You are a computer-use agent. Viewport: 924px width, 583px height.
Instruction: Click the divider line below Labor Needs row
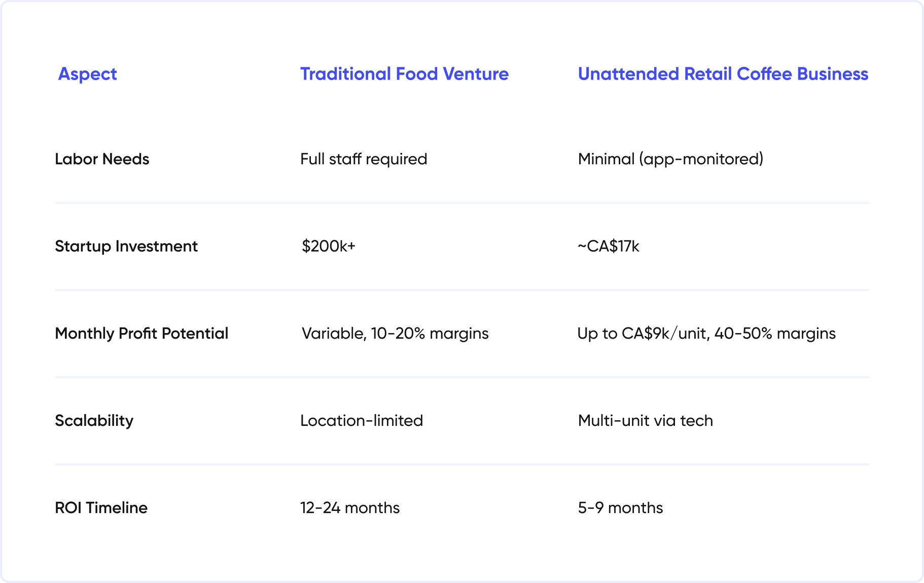tap(461, 203)
